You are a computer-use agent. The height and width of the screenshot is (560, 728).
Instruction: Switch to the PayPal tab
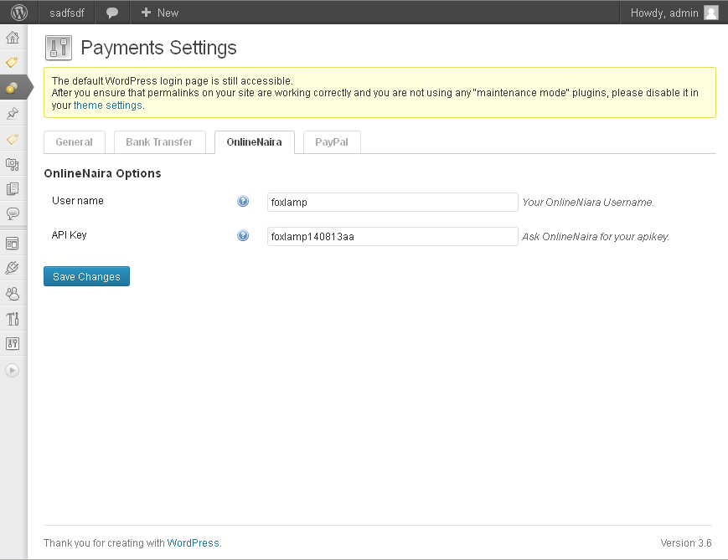click(x=332, y=142)
